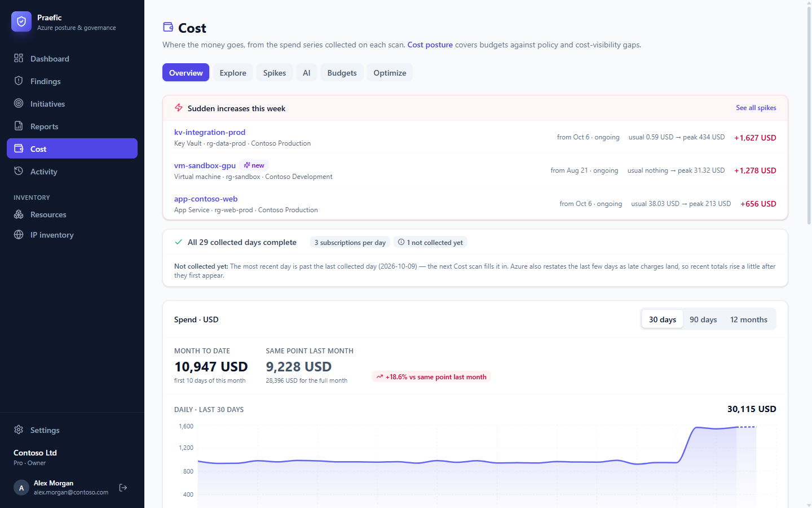Click the info icon in '1 not collected yet'
This screenshot has width=812, height=508.
tap(401, 242)
